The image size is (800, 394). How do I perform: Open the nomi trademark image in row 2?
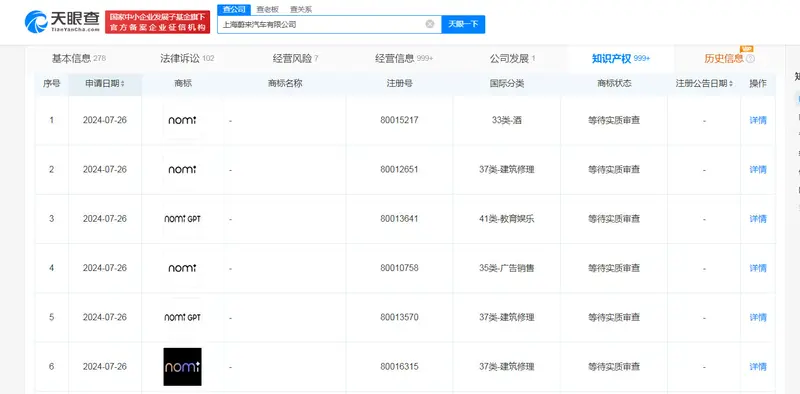183,169
